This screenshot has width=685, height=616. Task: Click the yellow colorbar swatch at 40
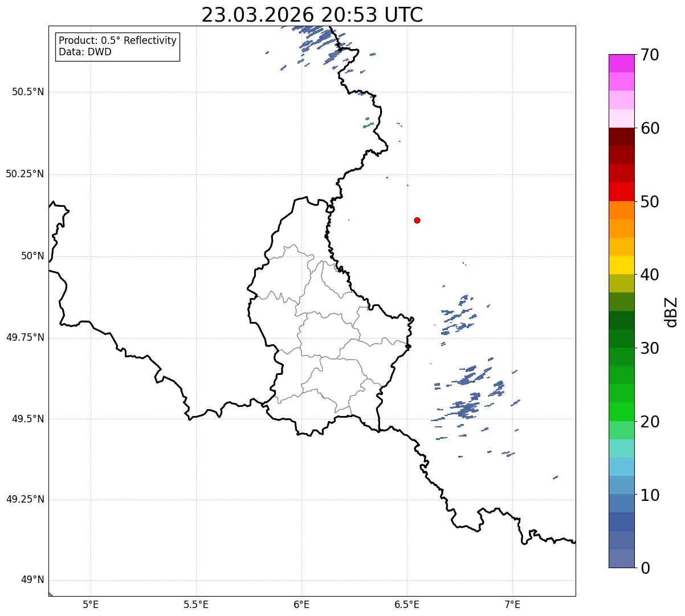pos(621,266)
